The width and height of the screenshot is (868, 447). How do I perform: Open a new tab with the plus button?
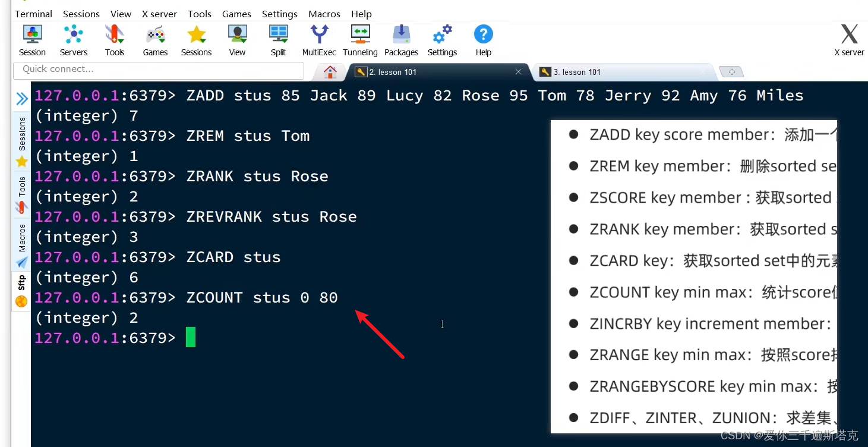731,71
